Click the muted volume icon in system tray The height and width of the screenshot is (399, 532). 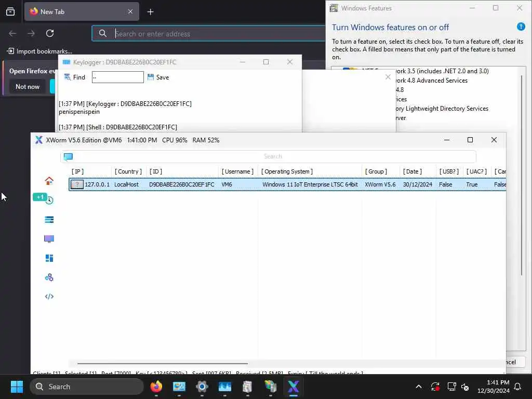(465, 387)
